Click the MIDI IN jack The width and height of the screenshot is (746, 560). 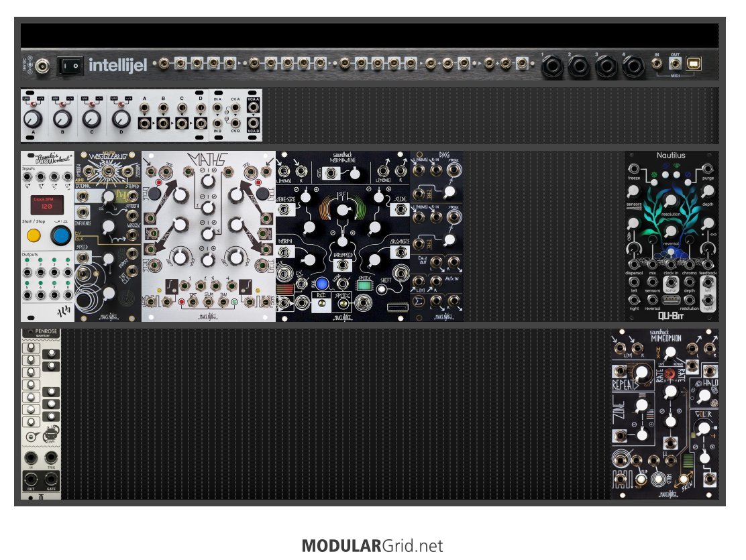click(x=657, y=63)
